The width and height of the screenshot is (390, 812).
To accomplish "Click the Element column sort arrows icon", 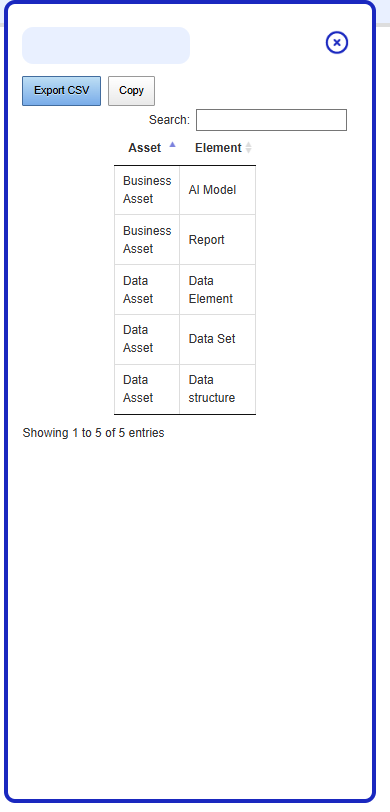I will point(248,148).
